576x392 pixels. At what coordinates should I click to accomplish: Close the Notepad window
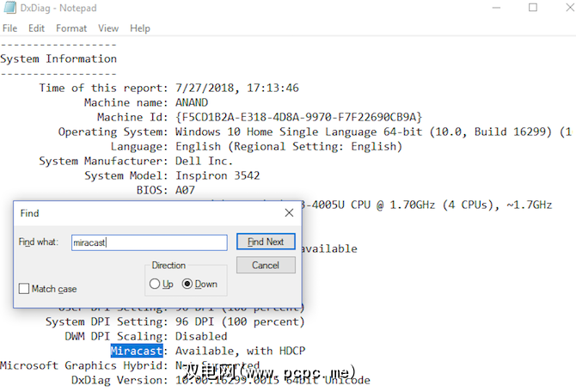[x=570, y=8]
